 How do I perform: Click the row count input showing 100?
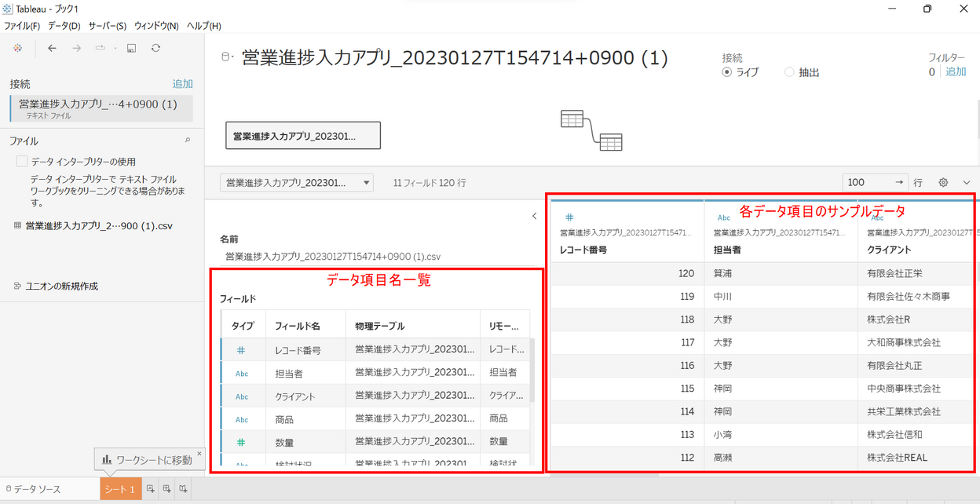pos(866,182)
